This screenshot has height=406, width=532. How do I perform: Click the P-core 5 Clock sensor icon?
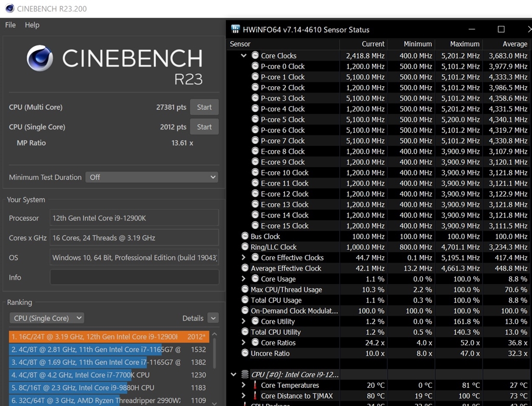pos(255,119)
